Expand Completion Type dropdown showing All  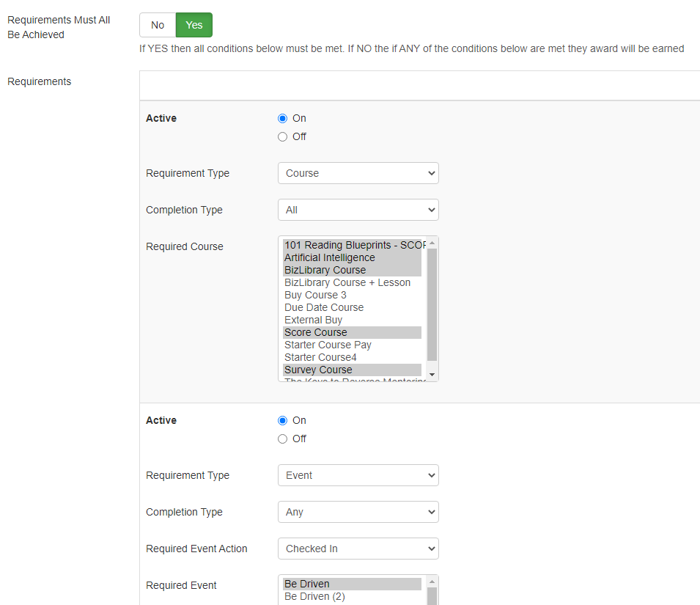click(358, 210)
